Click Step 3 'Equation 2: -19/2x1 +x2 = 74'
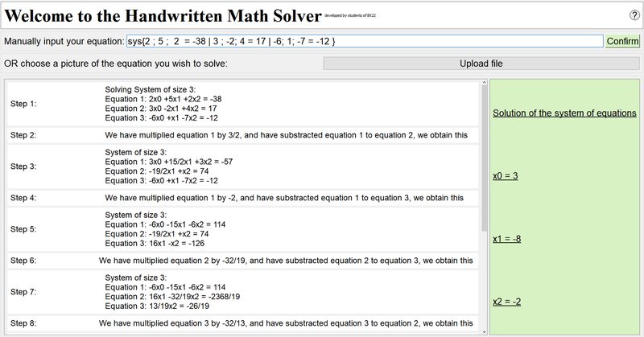644x337 pixels. (x=156, y=171)
